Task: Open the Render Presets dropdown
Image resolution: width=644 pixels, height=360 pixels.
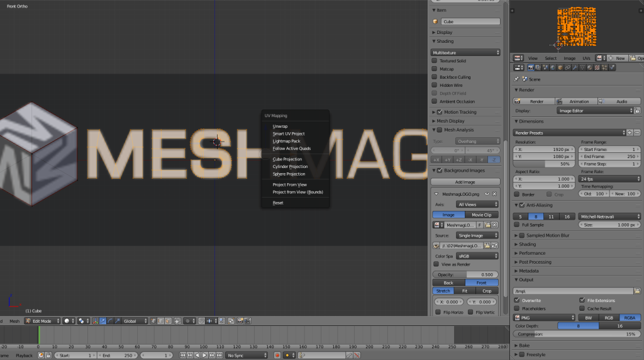Action: point(569,133)
